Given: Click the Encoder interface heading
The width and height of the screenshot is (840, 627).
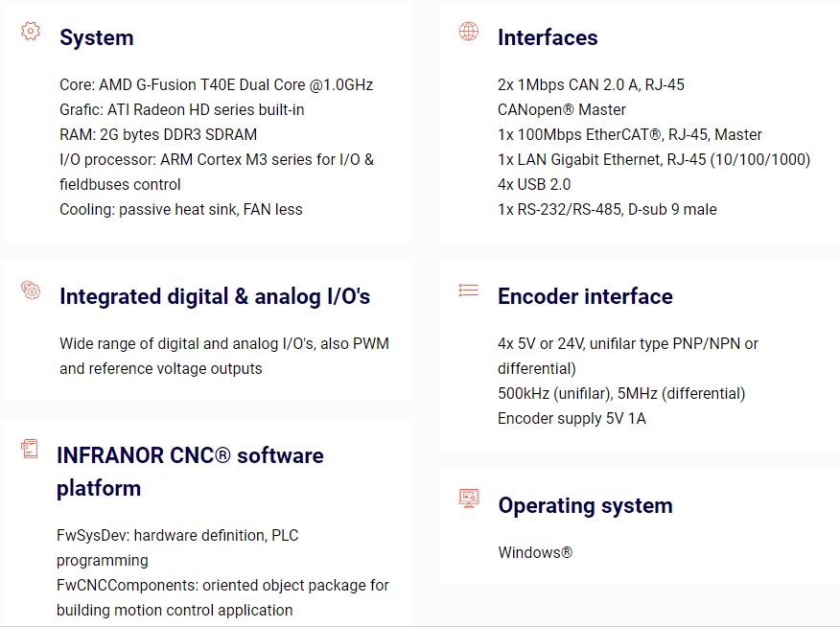Looking at the screenshot, I should click(585, 296).
